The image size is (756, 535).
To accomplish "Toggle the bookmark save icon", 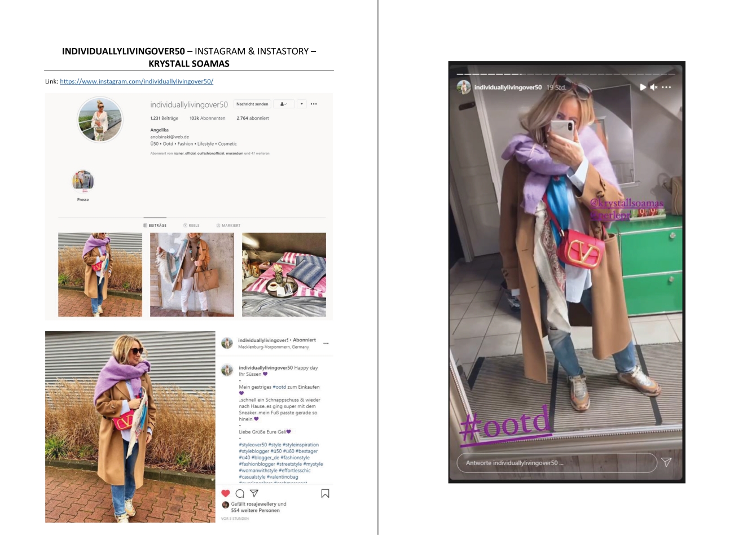I will [x=325, y=493].
